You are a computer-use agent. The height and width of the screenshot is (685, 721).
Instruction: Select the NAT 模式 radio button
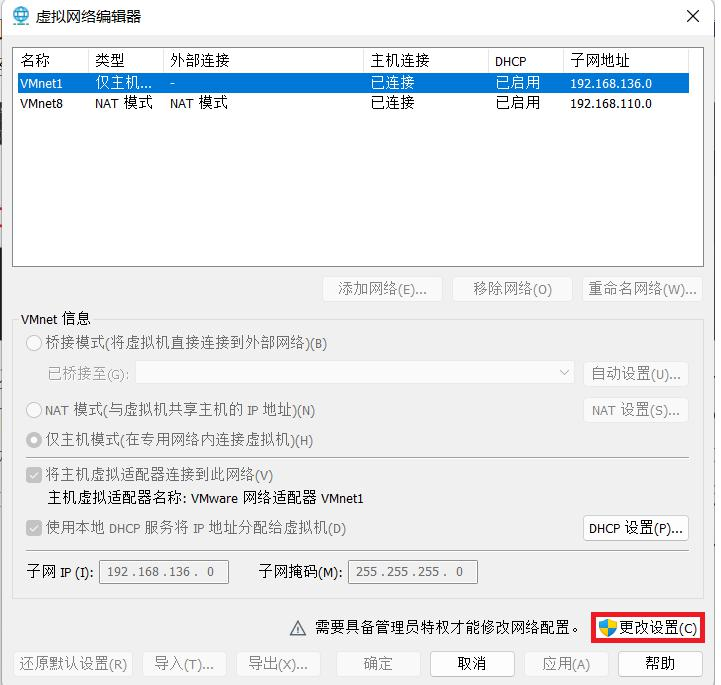point(34,410)
